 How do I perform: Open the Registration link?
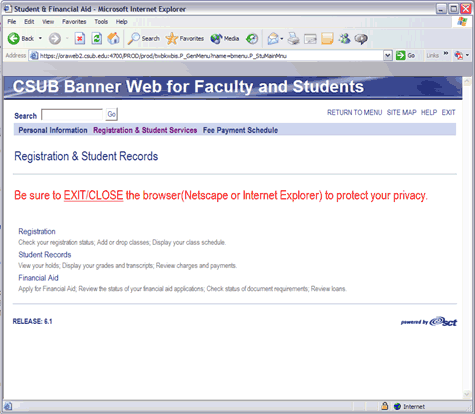[37, 231]
